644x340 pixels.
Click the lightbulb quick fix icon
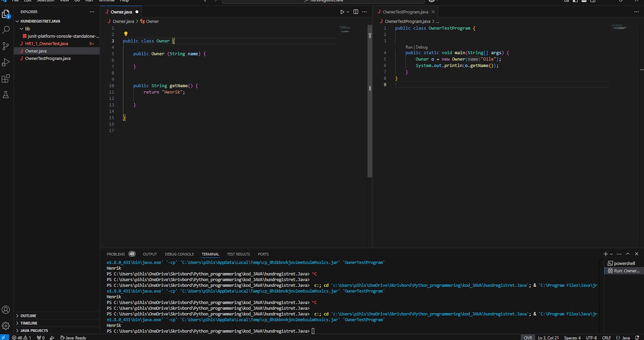(126, 34)
